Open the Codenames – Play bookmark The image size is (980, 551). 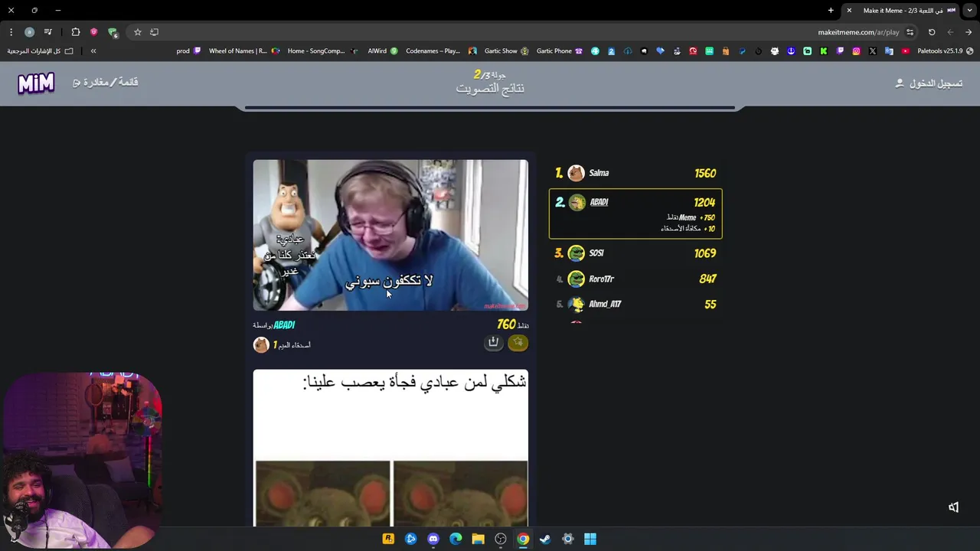pyautogui.click(x=441, y=51)
